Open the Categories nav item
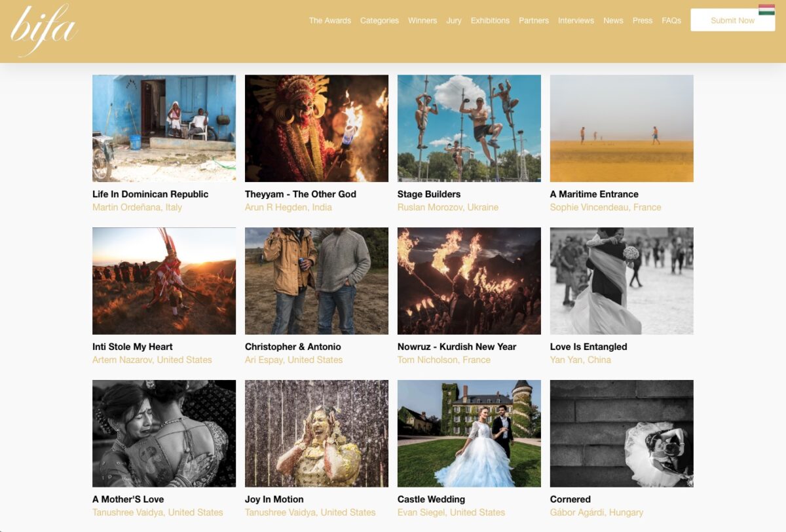 tap(379, 20)
